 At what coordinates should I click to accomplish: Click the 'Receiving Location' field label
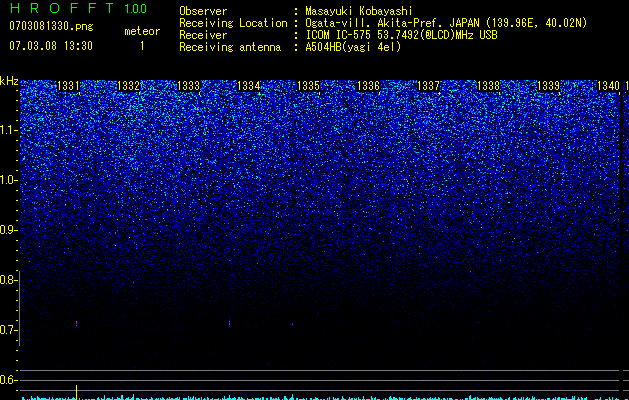click(233, 23)
